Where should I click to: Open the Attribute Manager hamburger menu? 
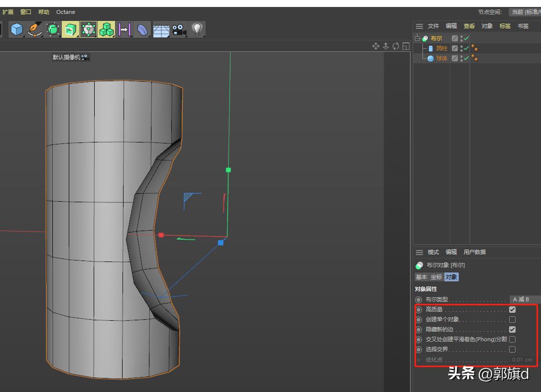(420, 252)
